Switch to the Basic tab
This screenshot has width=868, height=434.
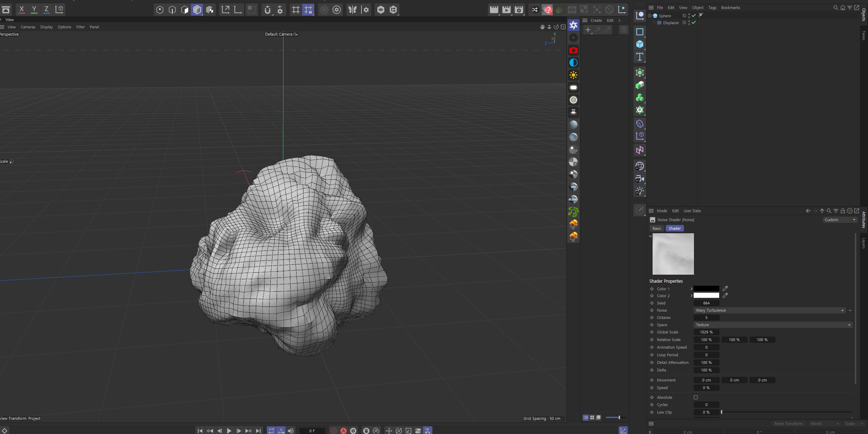coord(657,228)
